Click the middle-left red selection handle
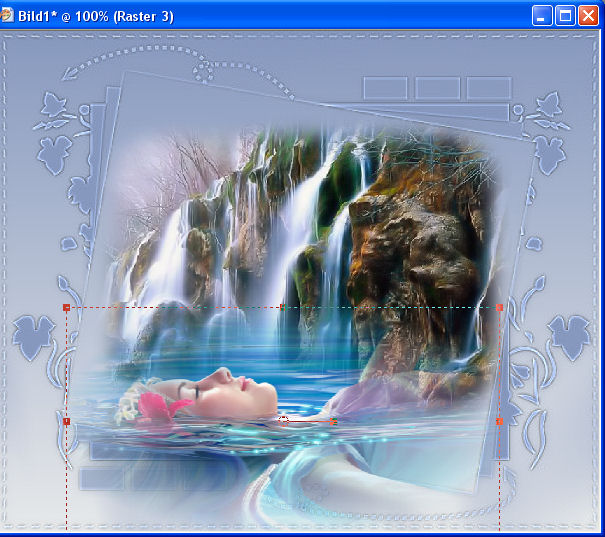Screen dimensions: 605x537 [66, 422]
